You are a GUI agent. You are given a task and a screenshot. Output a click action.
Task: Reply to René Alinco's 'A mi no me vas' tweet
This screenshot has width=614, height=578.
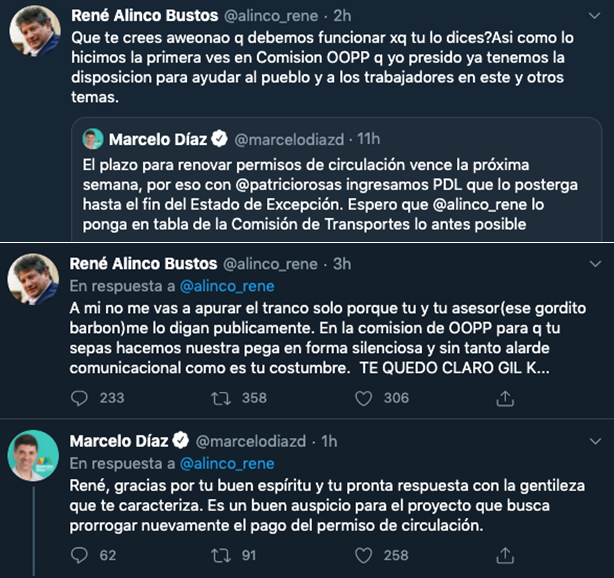[x=82, y=397]
